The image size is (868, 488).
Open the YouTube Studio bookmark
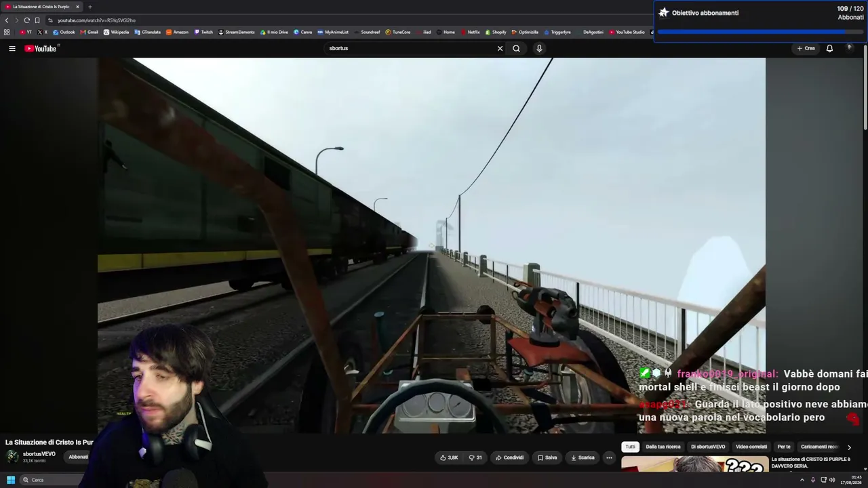point(627,32)
